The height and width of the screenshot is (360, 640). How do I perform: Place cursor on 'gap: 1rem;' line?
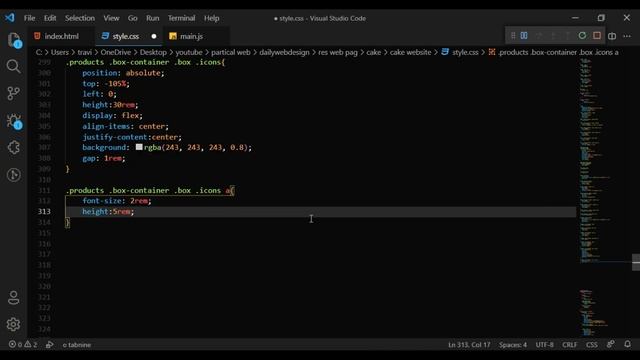pos(104,158)
